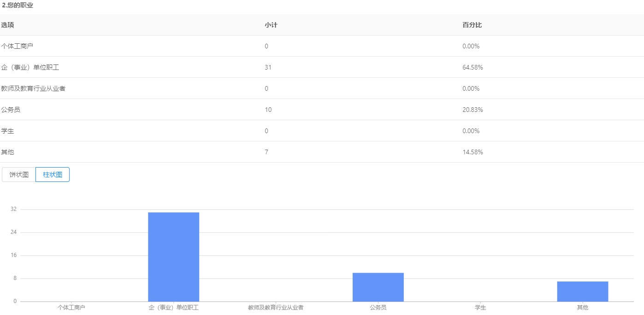The image size is (644, 315).
Task: Click the 20.83% percentage cell
Action: point(473,110)
